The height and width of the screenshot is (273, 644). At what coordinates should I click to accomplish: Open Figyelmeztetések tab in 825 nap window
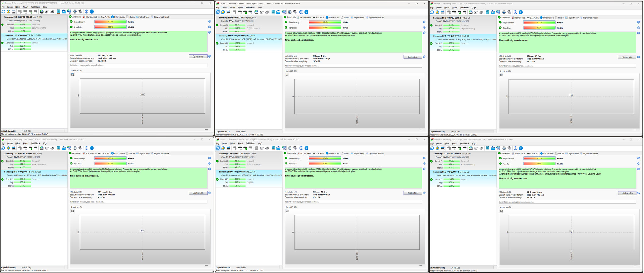click(x=375, y=153)
